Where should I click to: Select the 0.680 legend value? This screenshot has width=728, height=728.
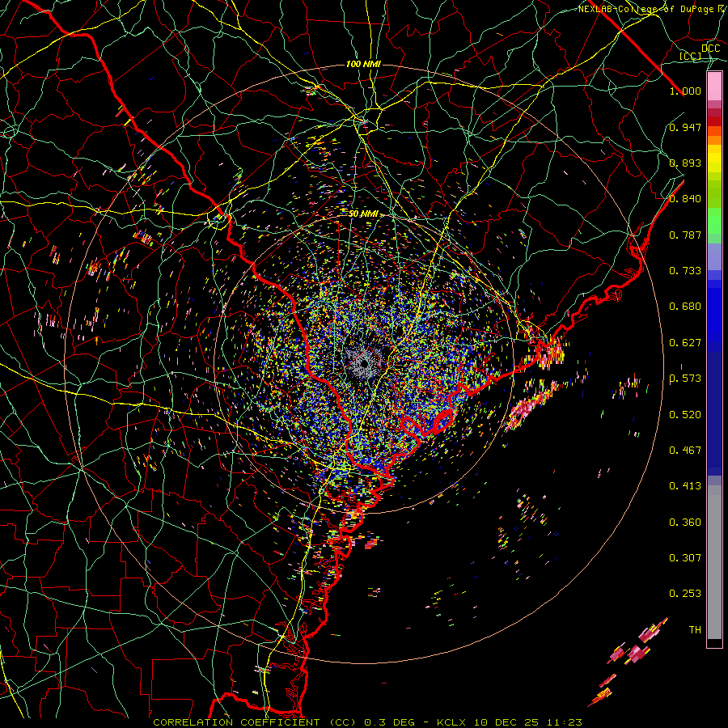(x=685, y=307)
